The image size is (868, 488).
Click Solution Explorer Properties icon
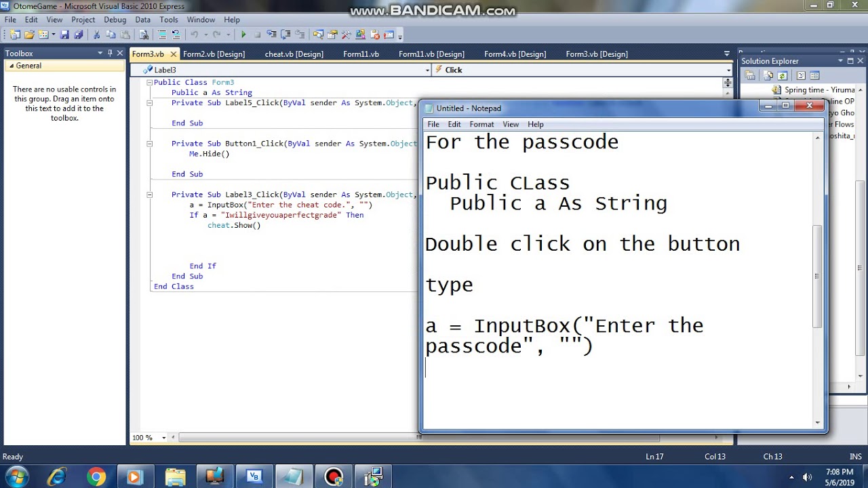[750, 75]
